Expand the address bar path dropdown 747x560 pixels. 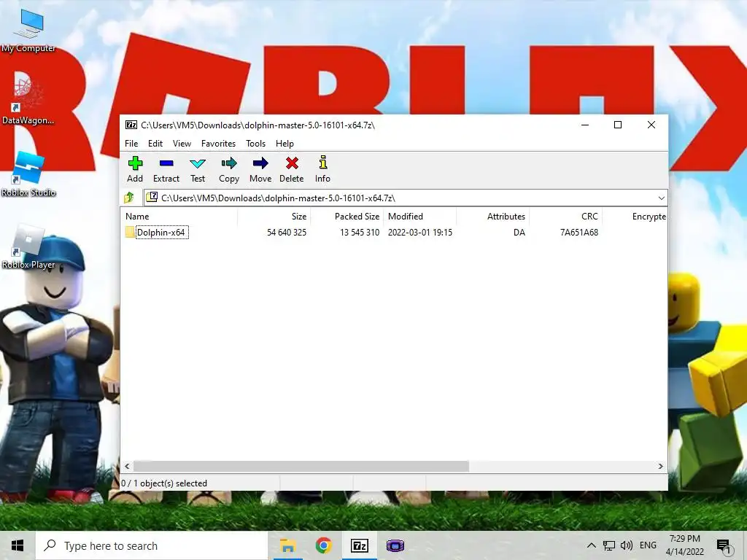click(x=661, y=198)
